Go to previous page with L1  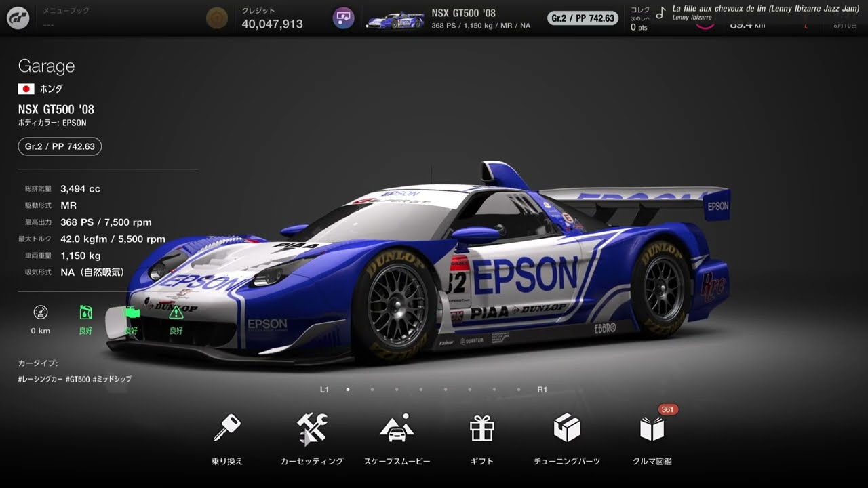[x=324, y=390]
